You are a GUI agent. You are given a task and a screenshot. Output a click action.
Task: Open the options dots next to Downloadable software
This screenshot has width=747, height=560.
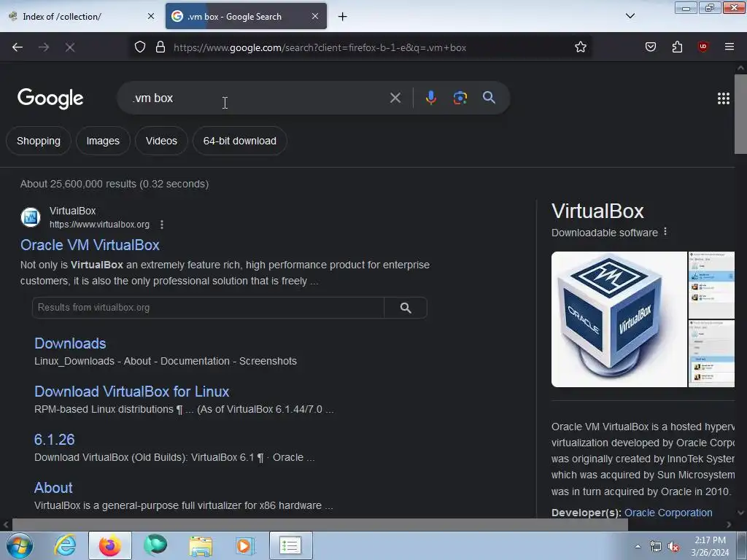pyautogui.click(x=665, y=232)
